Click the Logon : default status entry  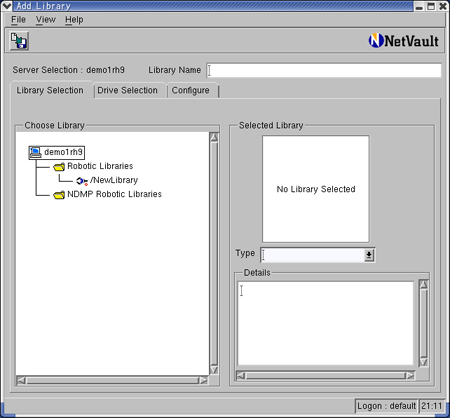pos(386,406)
